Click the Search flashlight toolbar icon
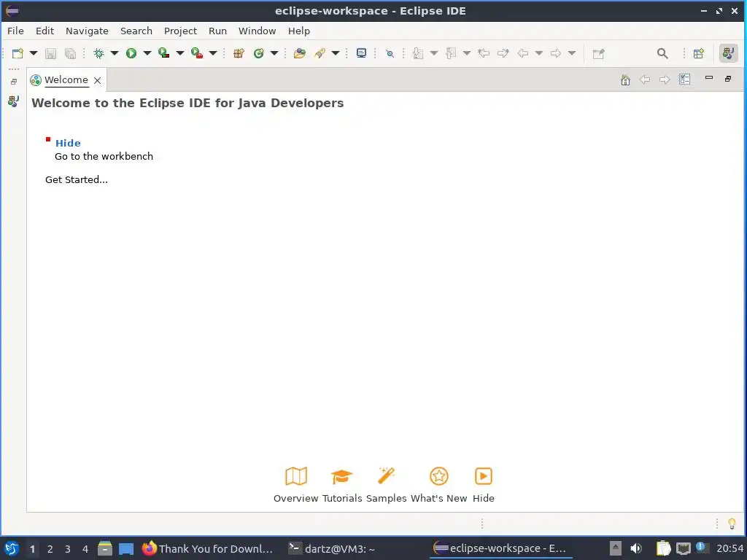747x560 pixels. (x=320, y=53)
